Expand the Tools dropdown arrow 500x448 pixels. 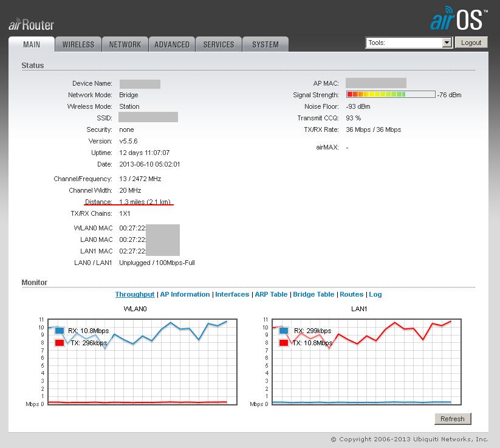click(447, 43)
